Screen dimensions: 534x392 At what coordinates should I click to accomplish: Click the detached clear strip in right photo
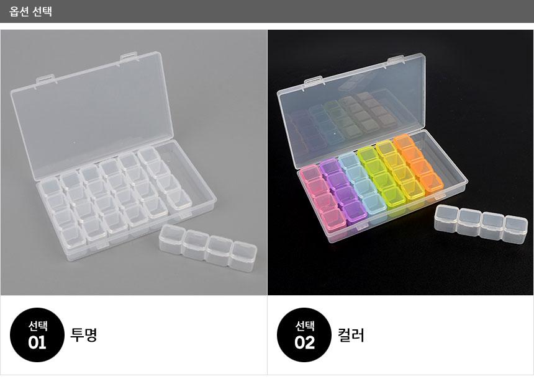pos(481,224)
